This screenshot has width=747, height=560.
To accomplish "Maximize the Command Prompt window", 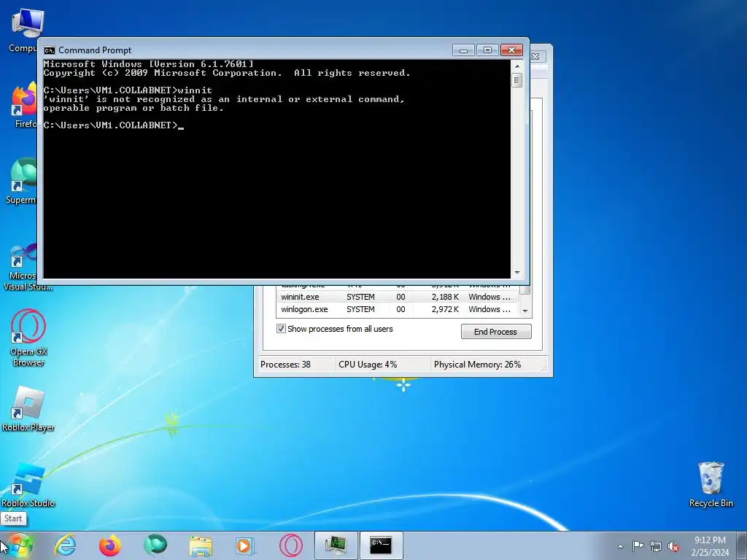I will pos(487,50).
